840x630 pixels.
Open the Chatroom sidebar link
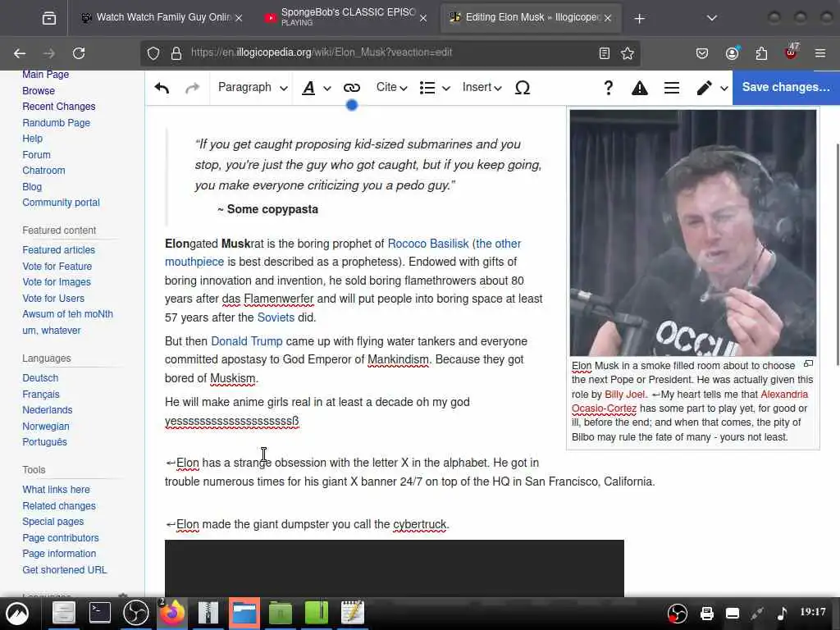click(43, 171)
